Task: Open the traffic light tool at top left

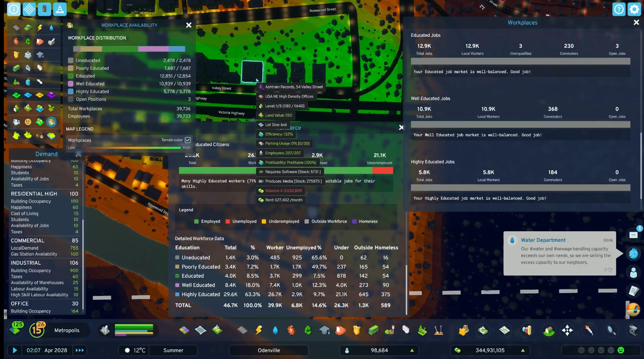Action: pyautogui.click(x=44, y=9)
